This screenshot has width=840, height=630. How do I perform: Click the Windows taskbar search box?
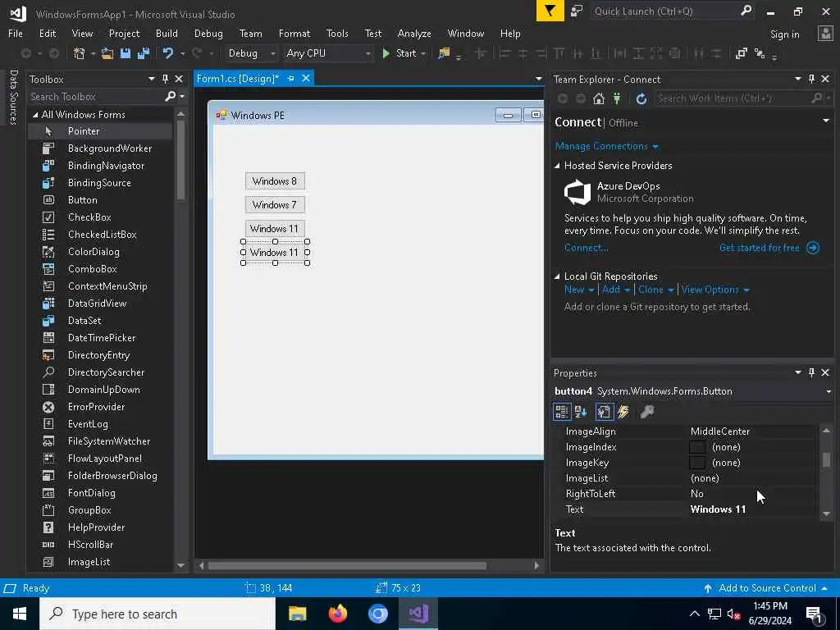157,614
